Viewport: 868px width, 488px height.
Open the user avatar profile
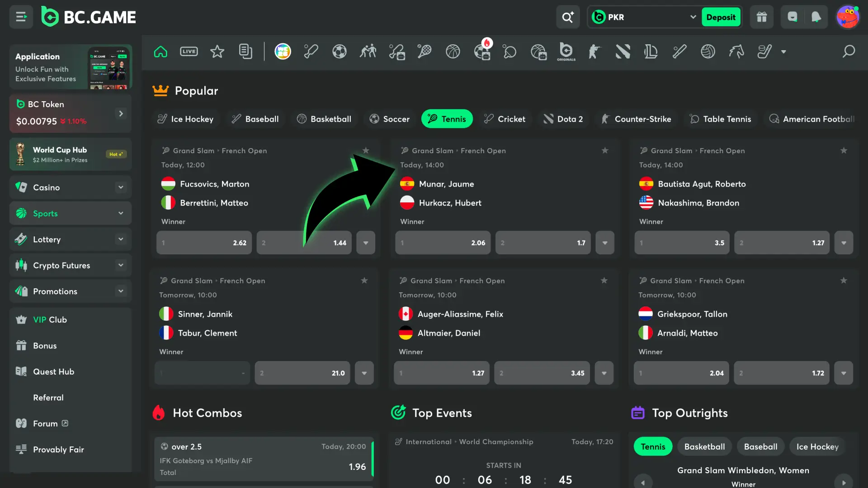pyautogui.click(x=848, y=17)
